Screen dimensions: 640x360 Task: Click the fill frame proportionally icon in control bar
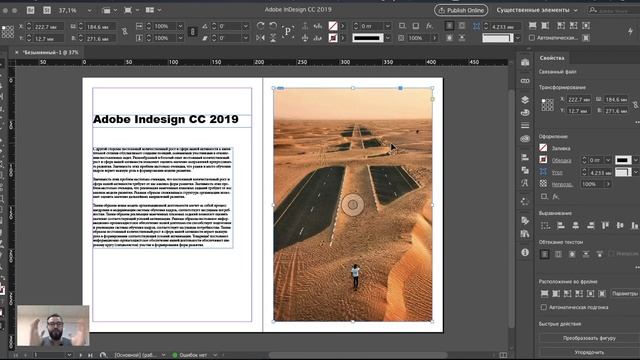[533, 26]
